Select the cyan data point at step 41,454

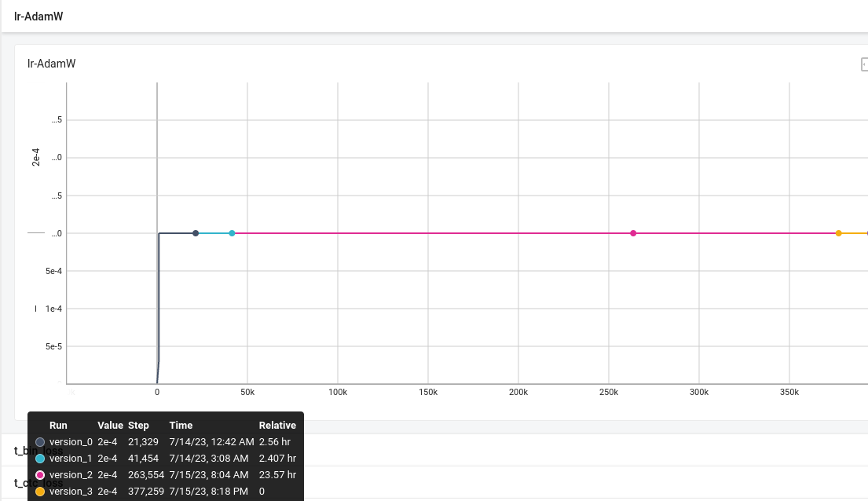(232, 232)
